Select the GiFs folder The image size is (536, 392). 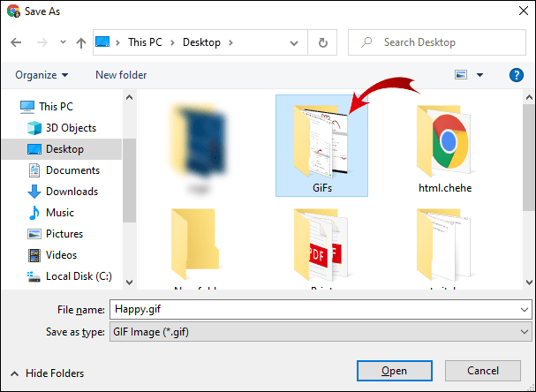321,146
